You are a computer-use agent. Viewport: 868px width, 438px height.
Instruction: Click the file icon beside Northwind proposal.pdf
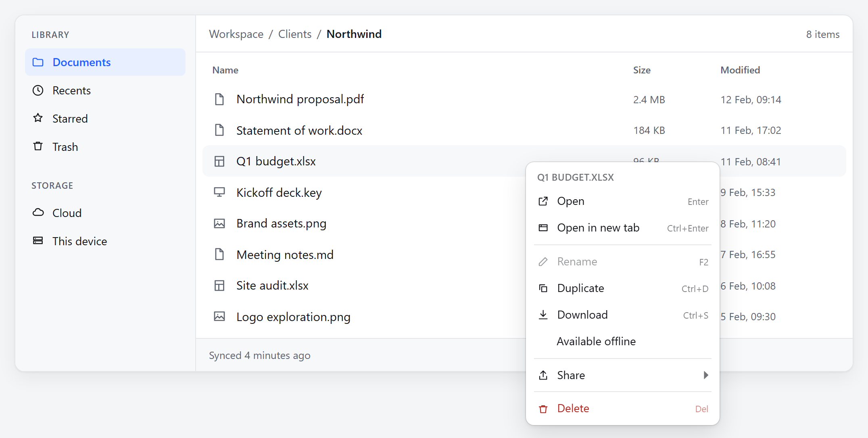pyautogui.click(x=219, y=99)
